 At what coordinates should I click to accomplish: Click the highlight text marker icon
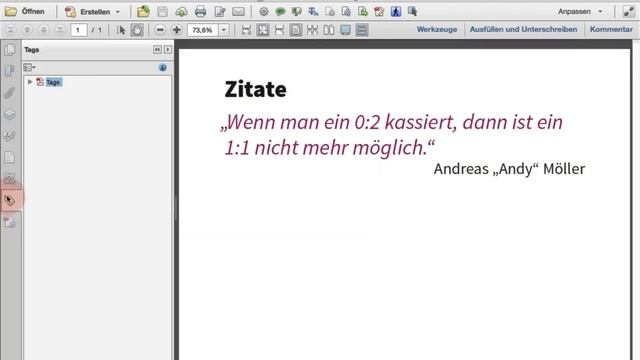tap(297, 12)
